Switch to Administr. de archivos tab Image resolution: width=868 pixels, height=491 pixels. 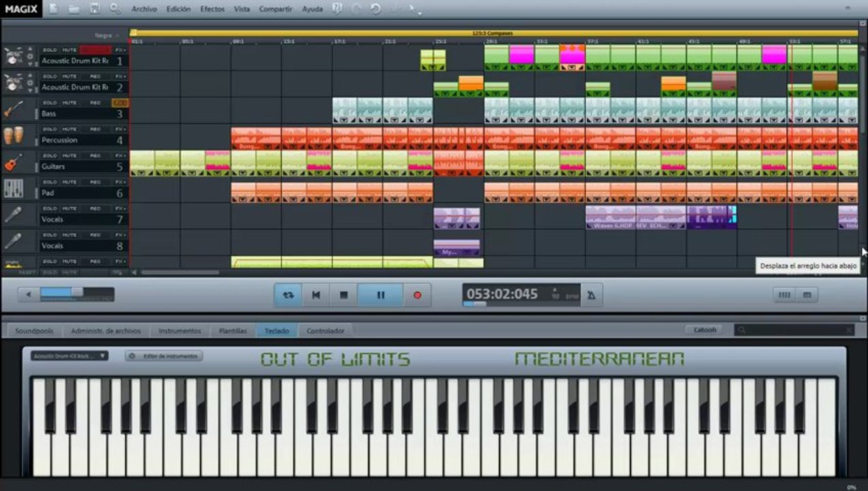(106, 331)
